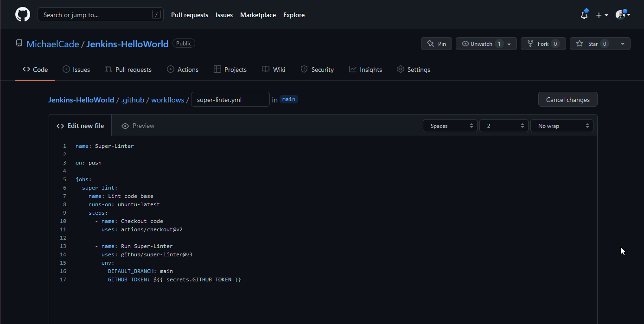The height and width of the screenshot is (324, 644).
Task: Expand the star lists dropdown arrow
Action: tap(623, 44)
